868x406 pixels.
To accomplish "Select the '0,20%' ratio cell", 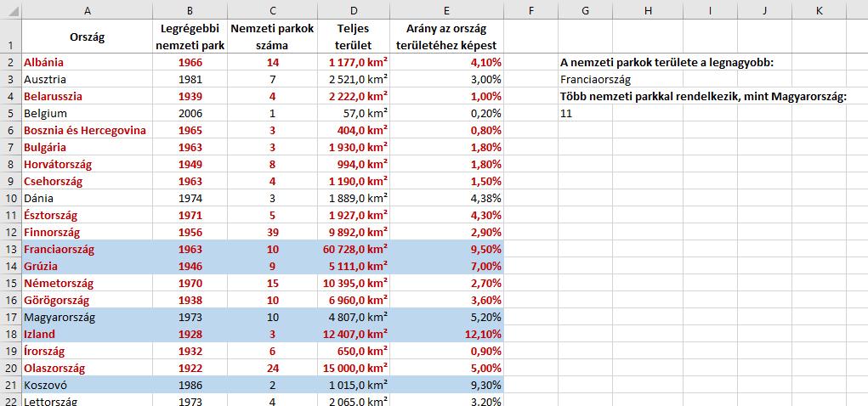I will tap(446, 114).
